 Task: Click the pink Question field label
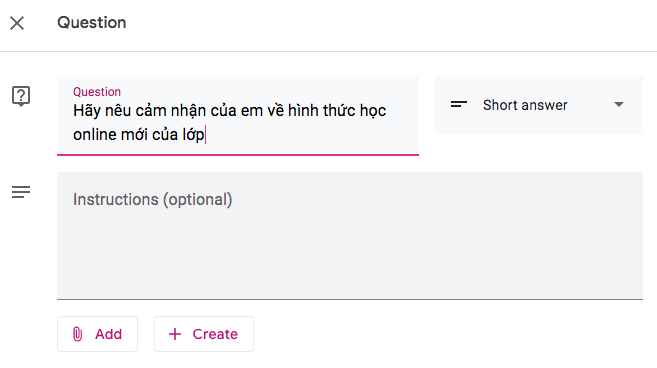tap(97, 92)
